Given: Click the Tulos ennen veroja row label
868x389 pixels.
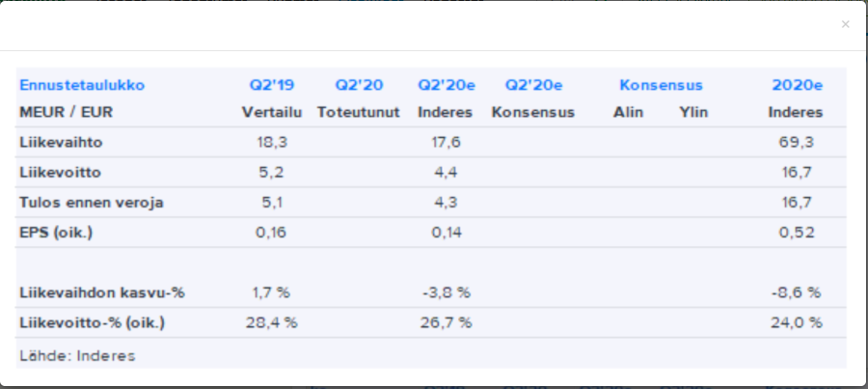Looking at the screenshot, I should click(92, 202).
